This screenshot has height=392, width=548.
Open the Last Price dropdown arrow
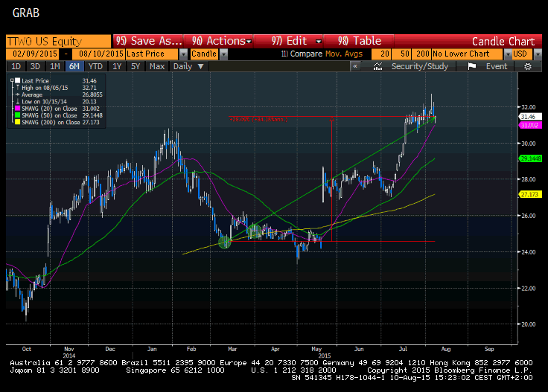point(183,54)
